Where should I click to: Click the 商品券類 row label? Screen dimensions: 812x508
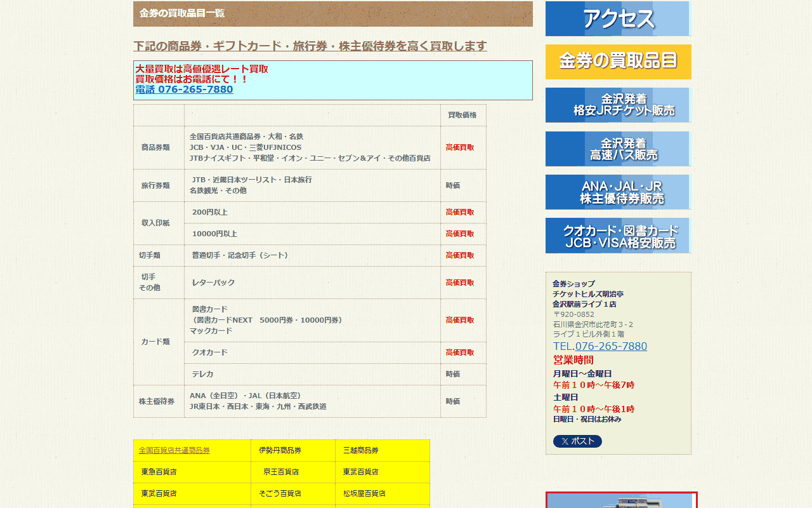pyautogui.click(x=155, y=147)
